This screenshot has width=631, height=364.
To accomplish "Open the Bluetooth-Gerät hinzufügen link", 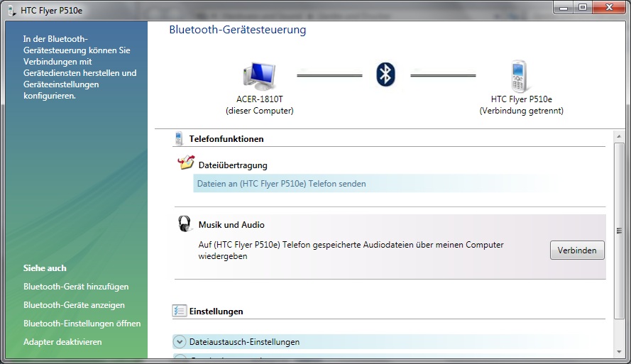I will click(x=76, y=287).
